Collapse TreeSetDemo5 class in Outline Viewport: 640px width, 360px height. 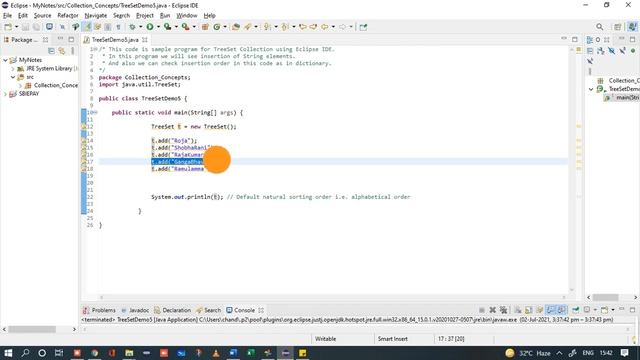coord(591,89)
